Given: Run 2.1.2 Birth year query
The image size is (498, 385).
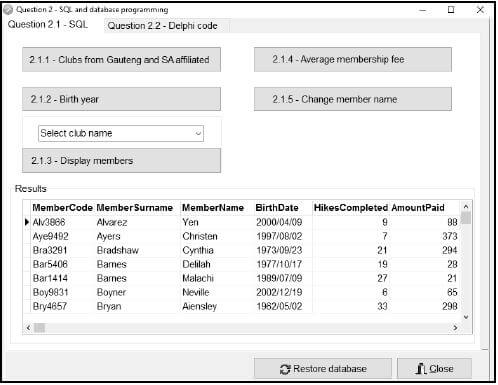Looking at the screenshot, I should (x=121, y=99).
